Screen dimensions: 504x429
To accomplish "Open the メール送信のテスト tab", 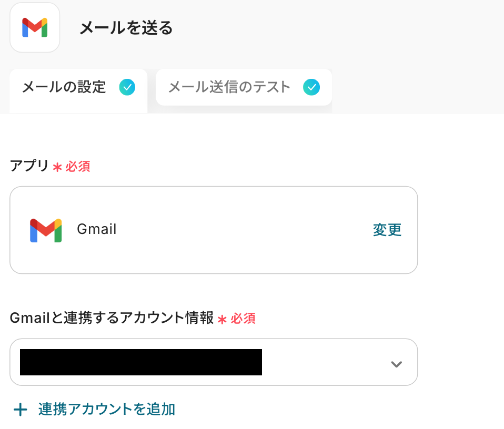I will [229, 87].
